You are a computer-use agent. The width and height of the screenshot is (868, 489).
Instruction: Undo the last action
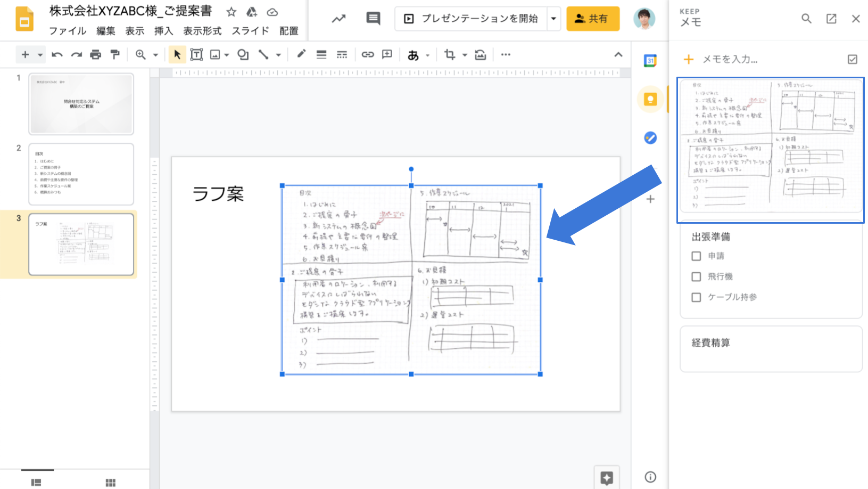tap(57, 54)
